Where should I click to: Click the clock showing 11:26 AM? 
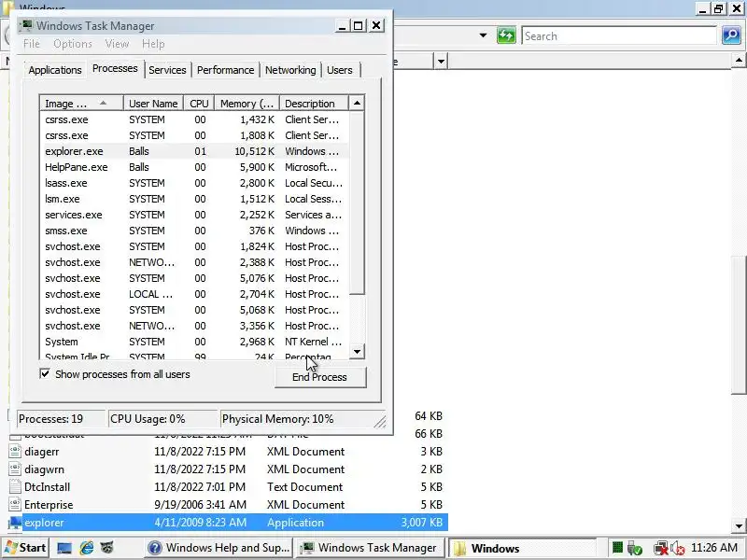714,548
